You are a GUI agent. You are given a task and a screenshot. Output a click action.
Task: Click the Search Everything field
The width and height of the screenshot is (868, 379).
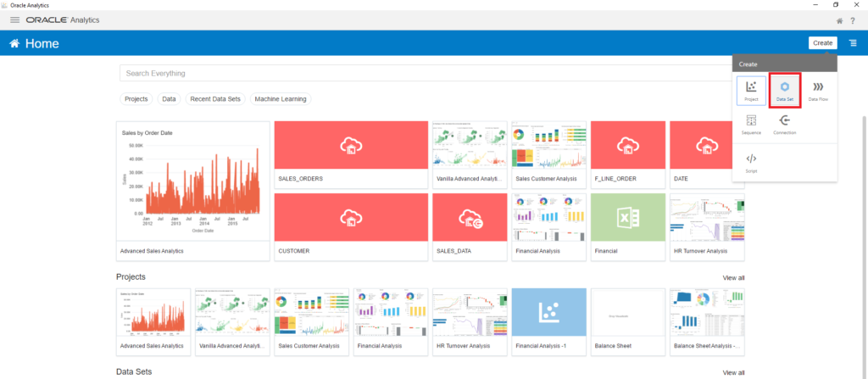tap(426, 73)
